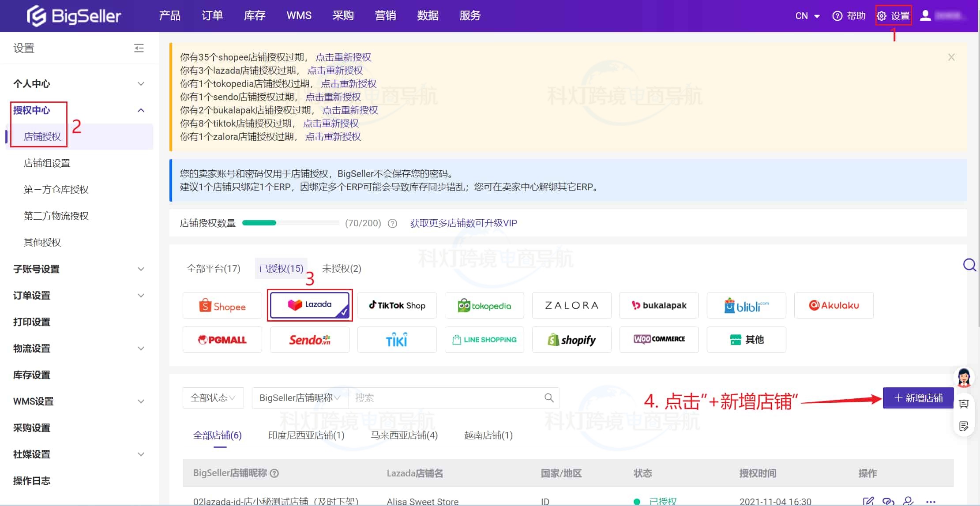Click the +新增店铺 button
Screen dimensions: 980x506
point(918,398)
